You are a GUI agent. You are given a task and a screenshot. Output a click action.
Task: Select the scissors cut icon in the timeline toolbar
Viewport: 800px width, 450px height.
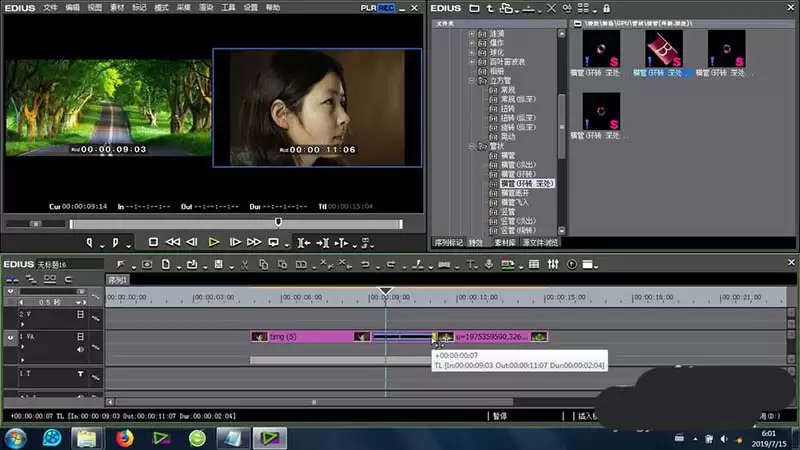pyautogui.click(x=244, y=264)
